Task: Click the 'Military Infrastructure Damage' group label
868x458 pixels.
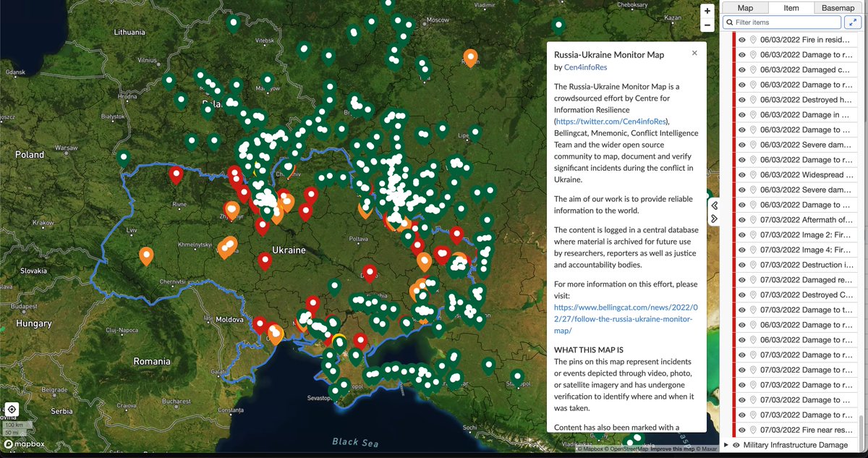Action: click(796, 445)
